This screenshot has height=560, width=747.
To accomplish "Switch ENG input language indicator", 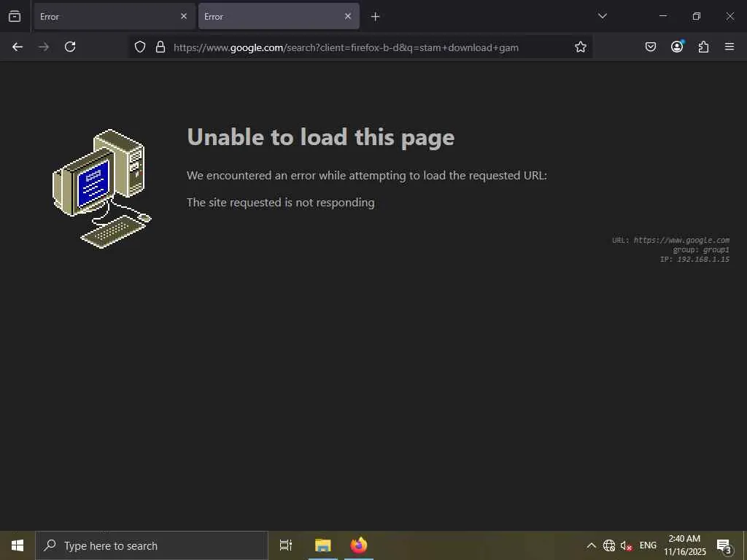I will 648,545.
